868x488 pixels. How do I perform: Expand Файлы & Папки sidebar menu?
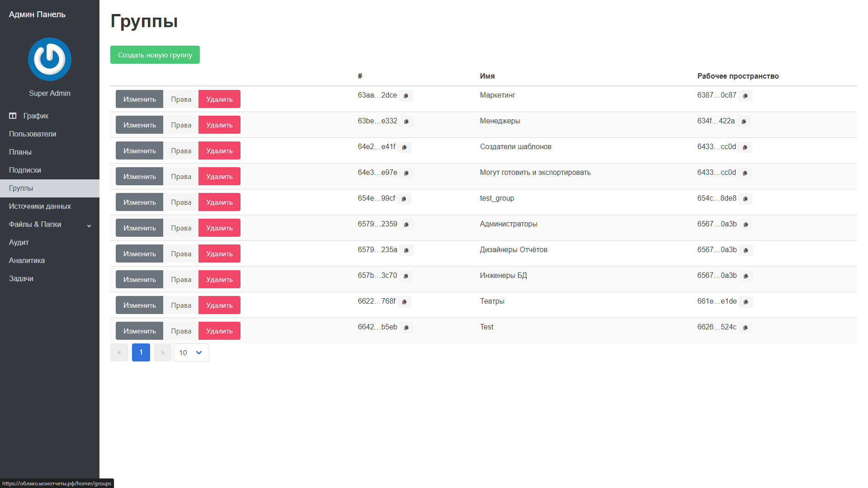[x=50, y=225]
